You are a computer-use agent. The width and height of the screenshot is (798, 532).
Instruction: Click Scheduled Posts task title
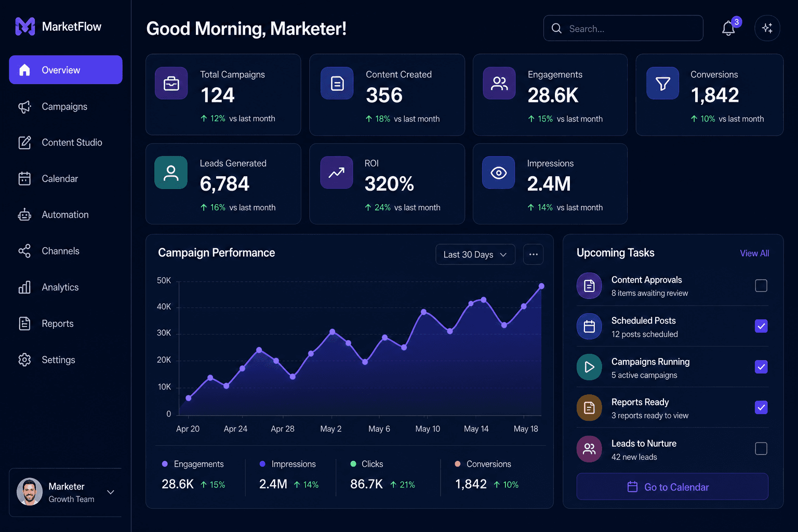(x=644, y=321)
